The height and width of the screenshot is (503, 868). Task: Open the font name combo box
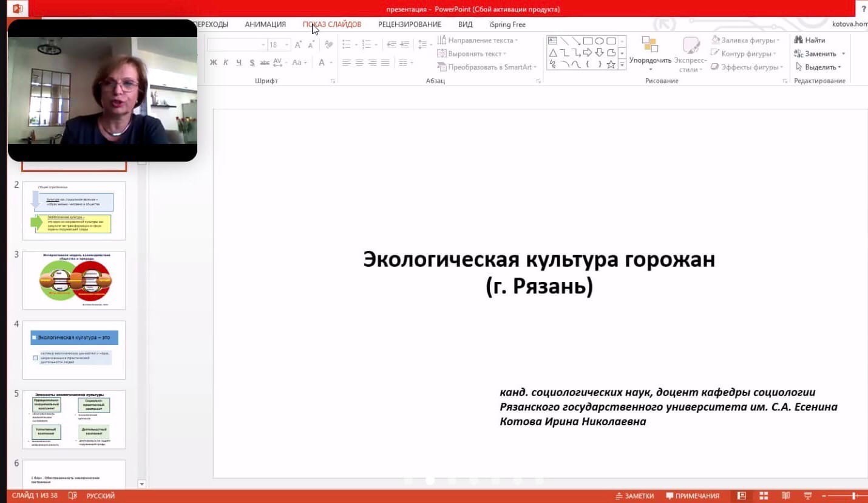coord(237,45)
